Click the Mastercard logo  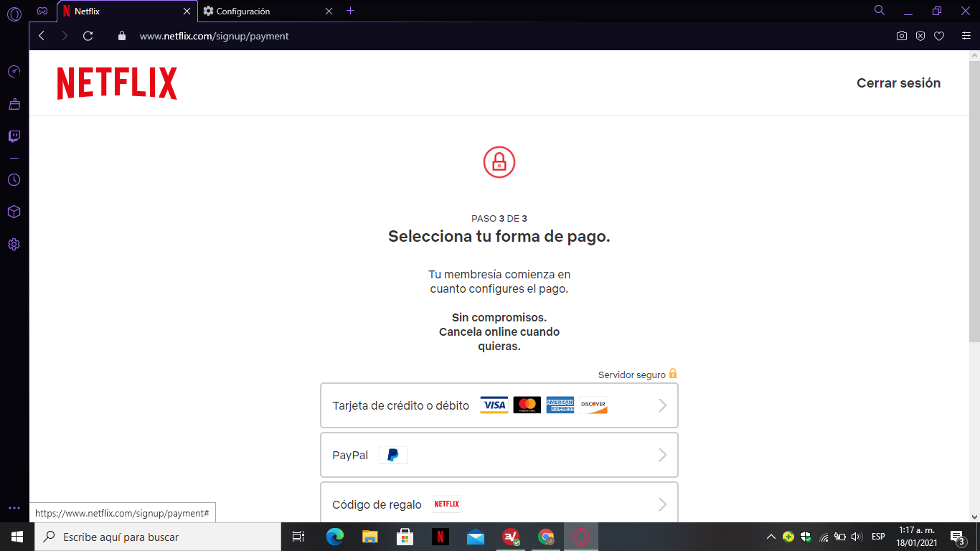coord(527,405)
